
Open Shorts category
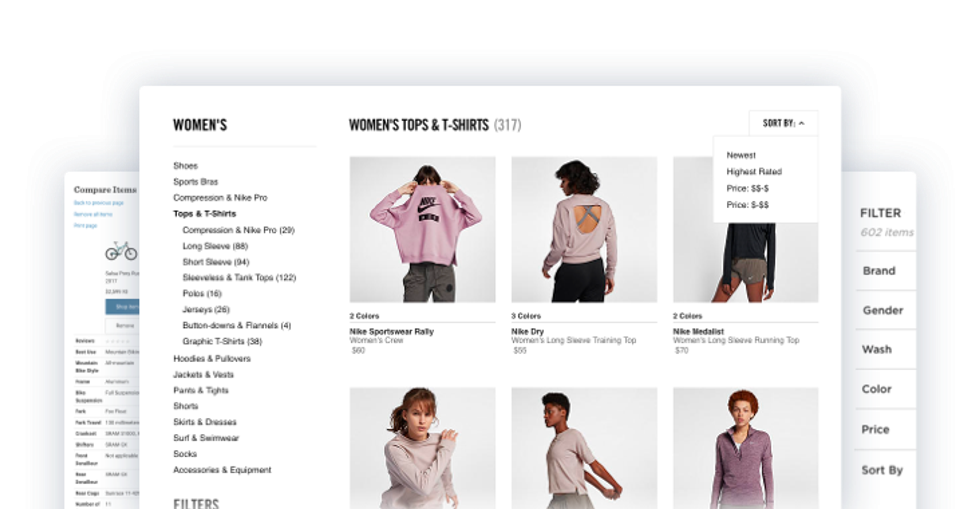tap(186, 406)
